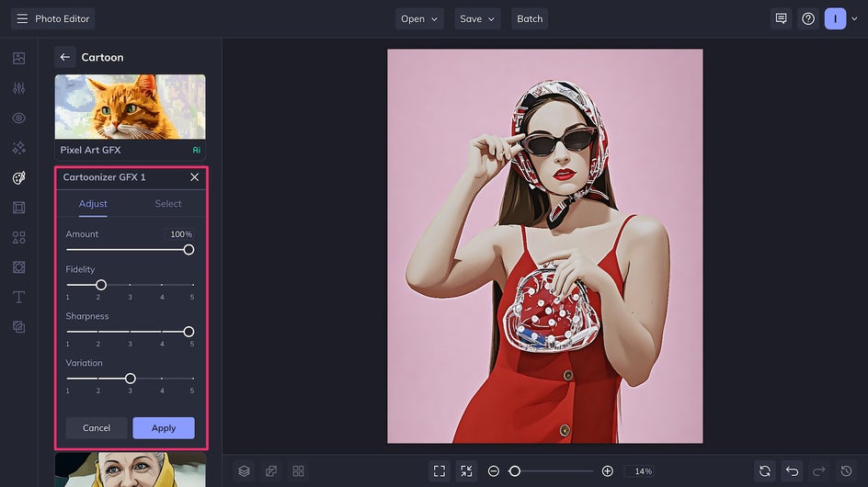The width and height of the screenshot is (868, 487).
Task: Click the Fidelity slider handle
Action: tap(101, 285)
